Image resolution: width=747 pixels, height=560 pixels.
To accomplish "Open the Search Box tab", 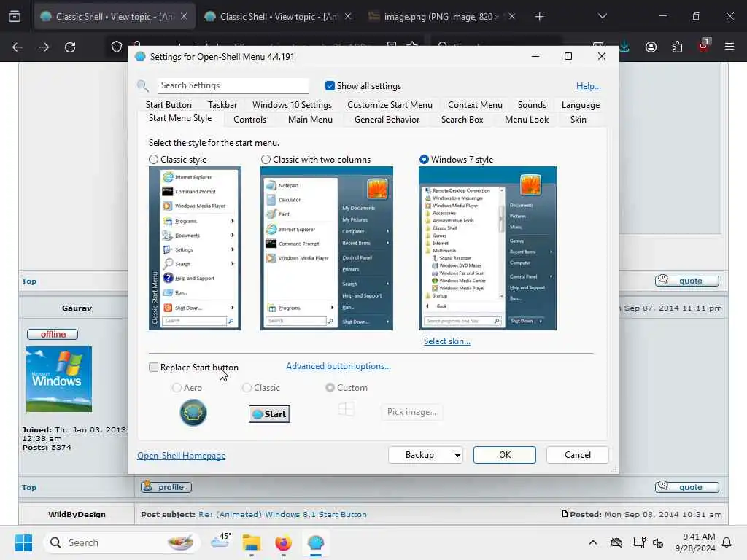I will [462, 120].
